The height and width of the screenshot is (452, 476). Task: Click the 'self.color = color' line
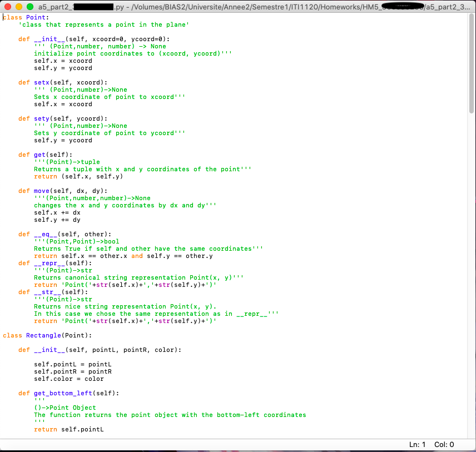pyautogui.click(x=69, y=379)
